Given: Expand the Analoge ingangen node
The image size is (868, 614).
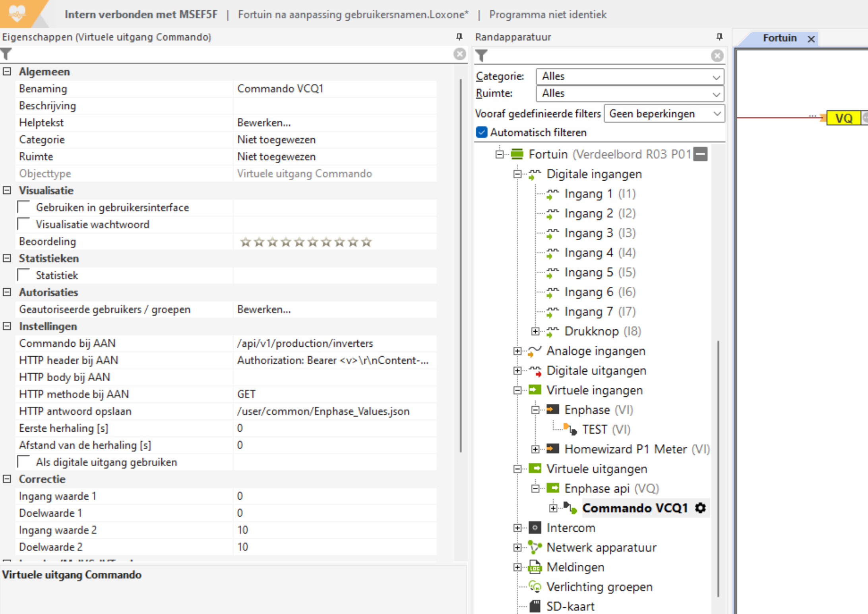Looking at the screenshot, I should pyautogui.click(x=517, y=351).
